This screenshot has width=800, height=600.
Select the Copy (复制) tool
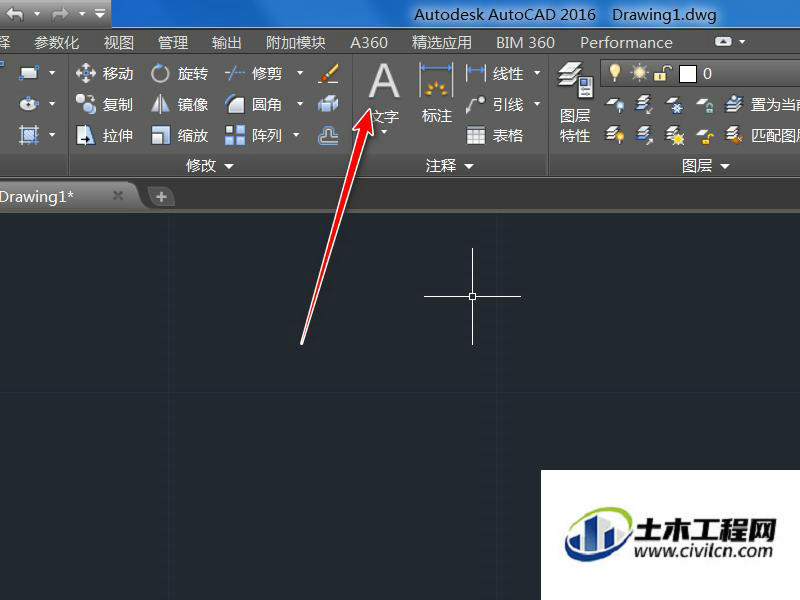click(105, 105)
